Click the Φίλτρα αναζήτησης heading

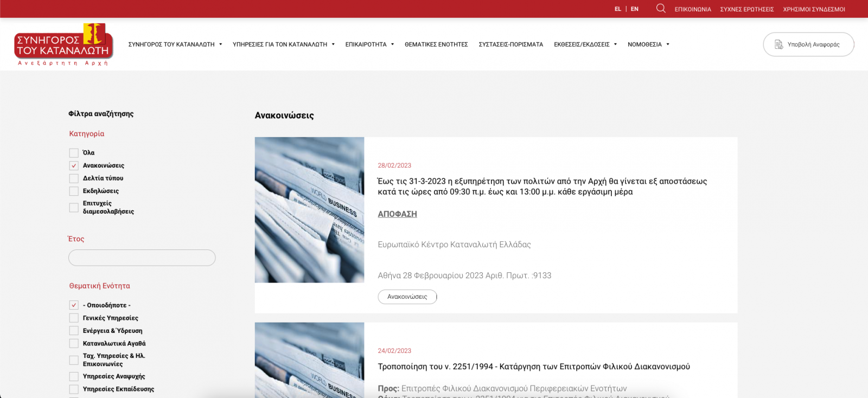point(101,114)
